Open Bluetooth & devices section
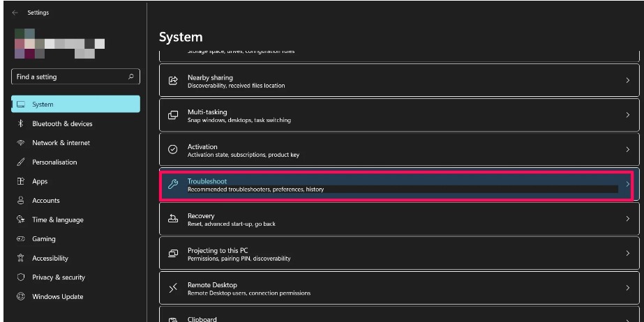Screen dimensions: 644x322 (x=61, y=124)
